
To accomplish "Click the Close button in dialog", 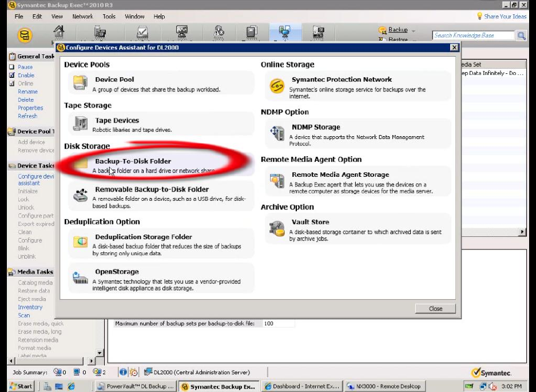I will click(435, 308).
